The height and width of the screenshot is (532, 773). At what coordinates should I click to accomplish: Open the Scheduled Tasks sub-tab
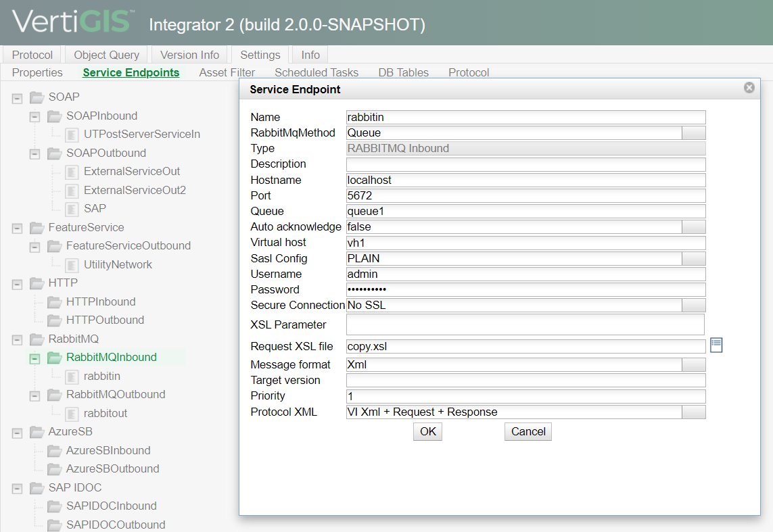[317, 72]
